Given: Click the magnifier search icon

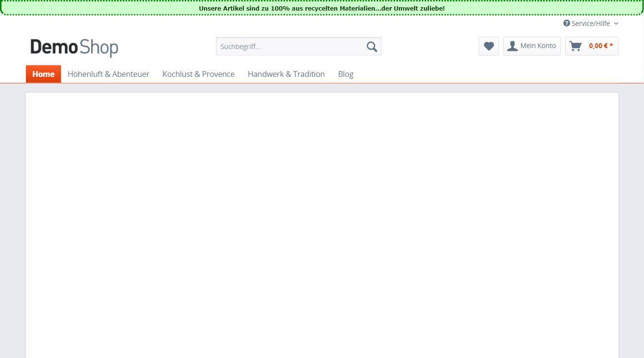Looking at the screenshot, I should [x=372, y=47].
